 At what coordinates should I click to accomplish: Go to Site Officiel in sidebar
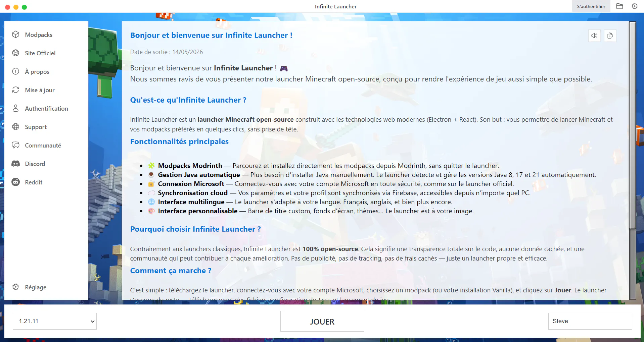40,53
